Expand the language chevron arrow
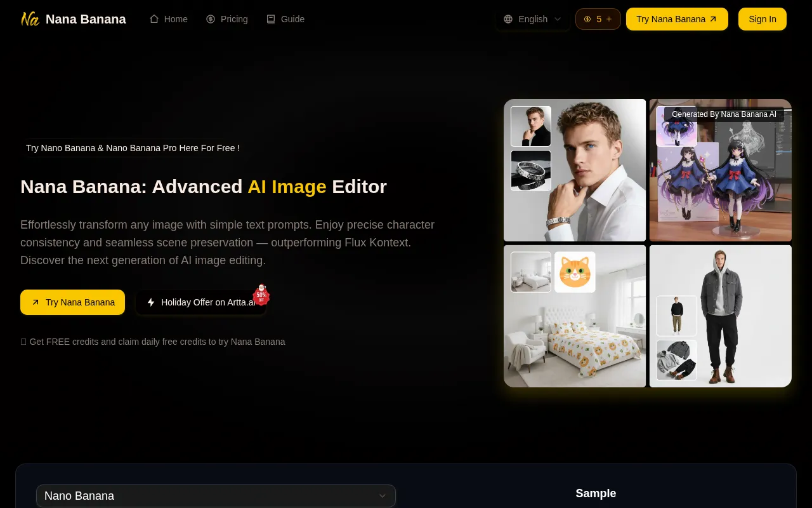 point(558,19)
